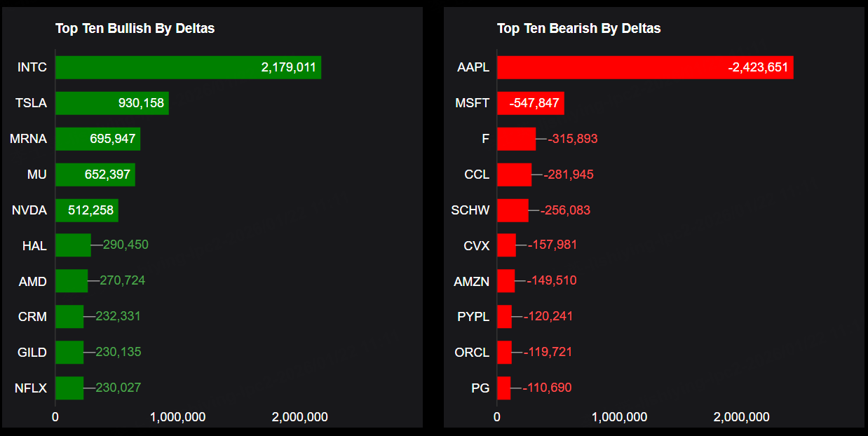Image resolution: width=868 pixels, height=436 pixels.
Task: Click the SCHW red bar
Action: tap(513, 210)
